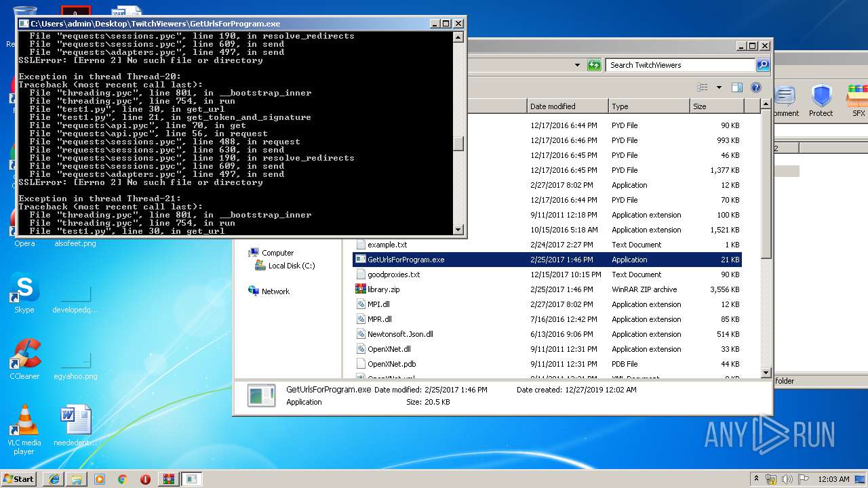Sort files by Date modified column
Screen dimensions: 868x488
click(x=568, y=106)
